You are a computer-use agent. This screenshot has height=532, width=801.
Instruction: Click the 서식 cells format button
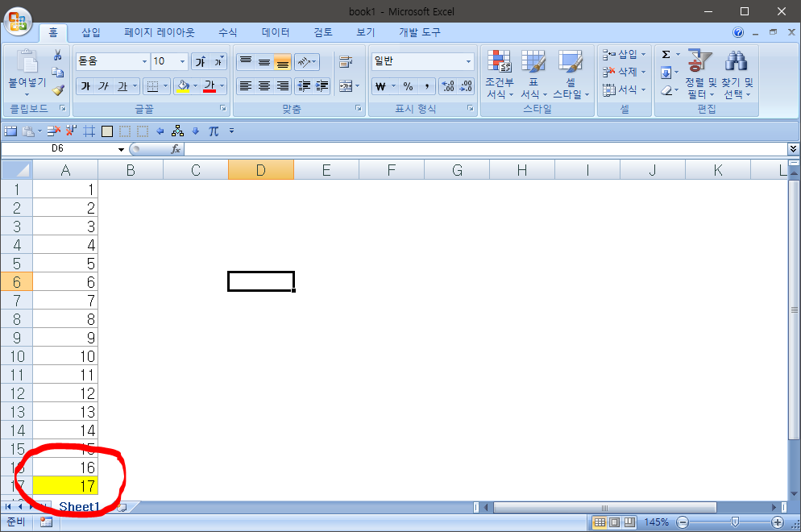tap(625, 90)
